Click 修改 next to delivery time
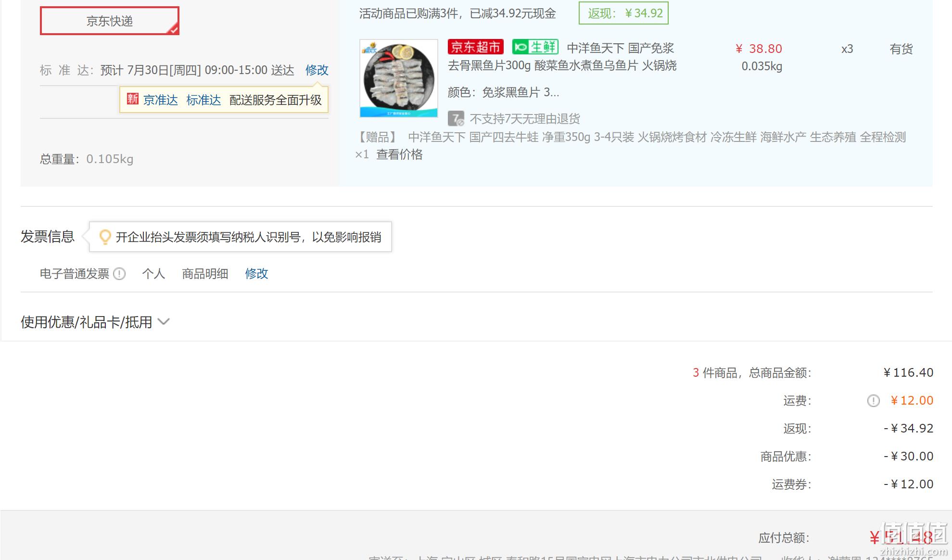Viewport: 952px width, 560px height. click(x=317, y=70)
